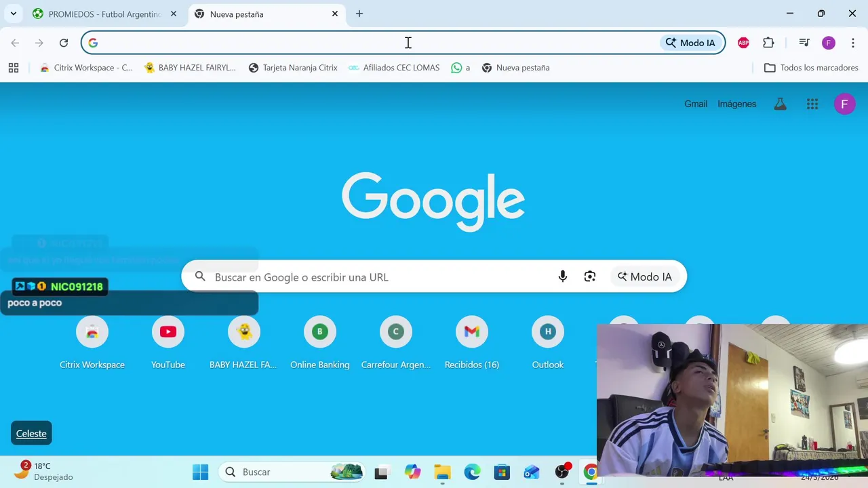Search by image with Lens icon
This screenshot has height=488, width=868.
pyautogui.click(x=590, y=277)
